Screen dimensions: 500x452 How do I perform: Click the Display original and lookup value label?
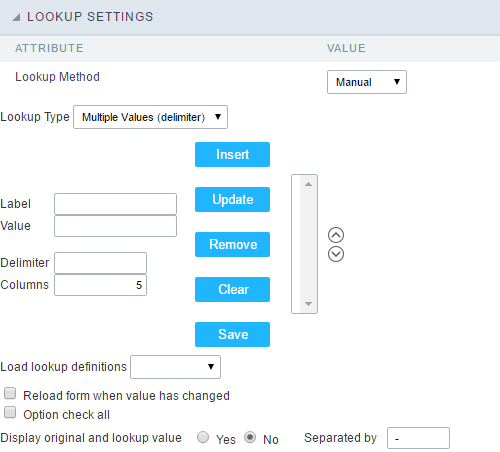coord(91,438)
